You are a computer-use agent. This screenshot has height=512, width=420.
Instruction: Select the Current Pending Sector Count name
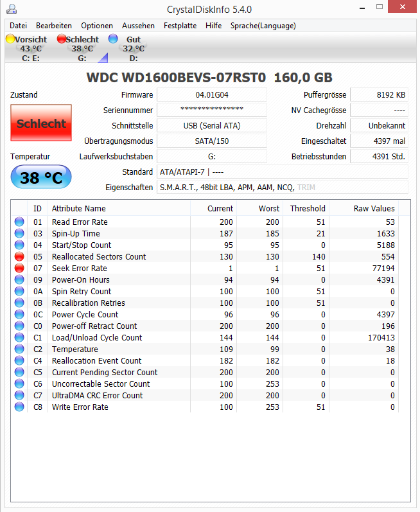pyautogui.click(x=105, y=372)
